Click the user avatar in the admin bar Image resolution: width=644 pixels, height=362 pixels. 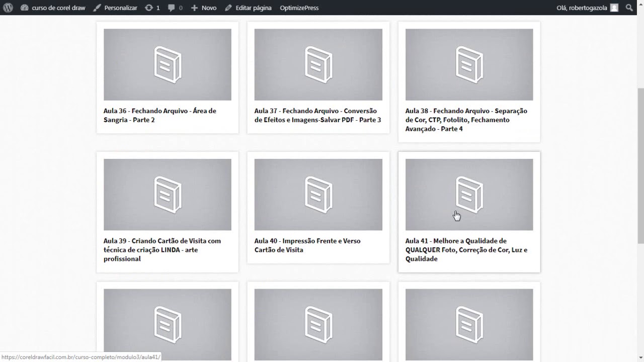click(x=614, y=8)
